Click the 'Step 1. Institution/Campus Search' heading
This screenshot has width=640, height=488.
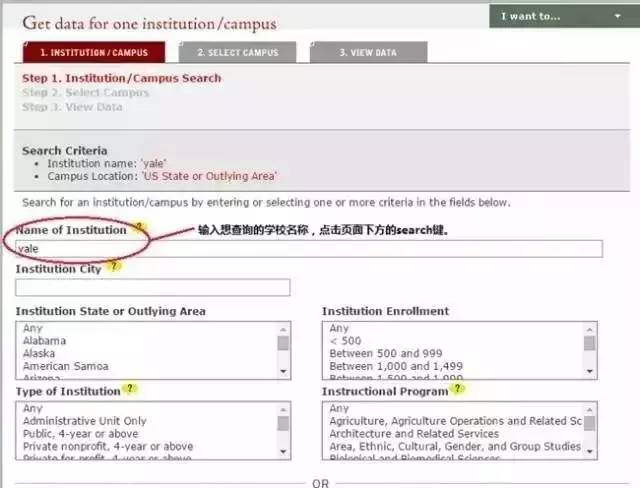click(x=122, y=78)
